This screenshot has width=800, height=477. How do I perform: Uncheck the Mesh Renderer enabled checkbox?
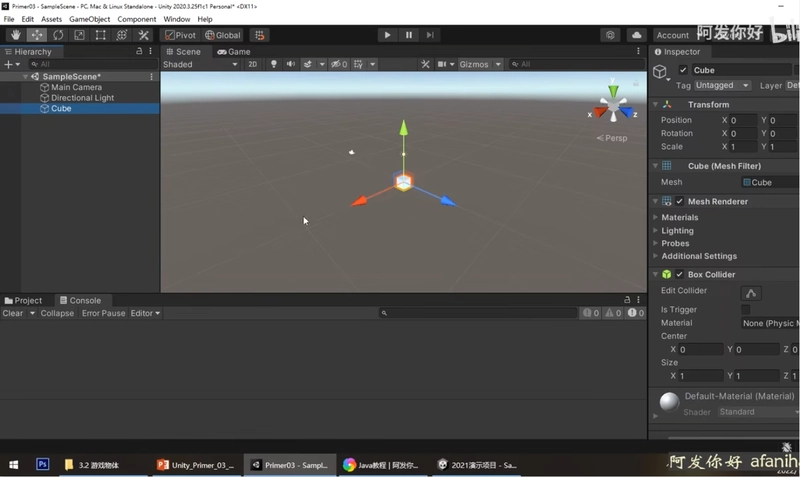[x=680, y=202]
